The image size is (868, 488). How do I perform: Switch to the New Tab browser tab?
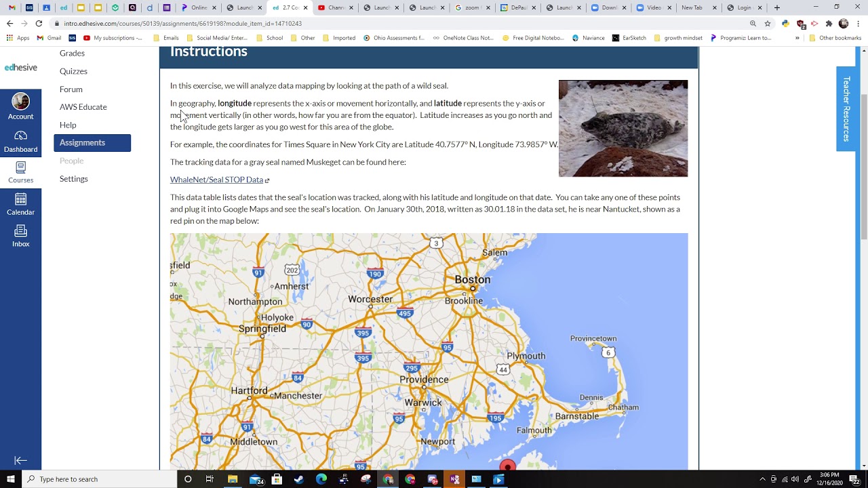pyautogui.click(x=696, y=7)
